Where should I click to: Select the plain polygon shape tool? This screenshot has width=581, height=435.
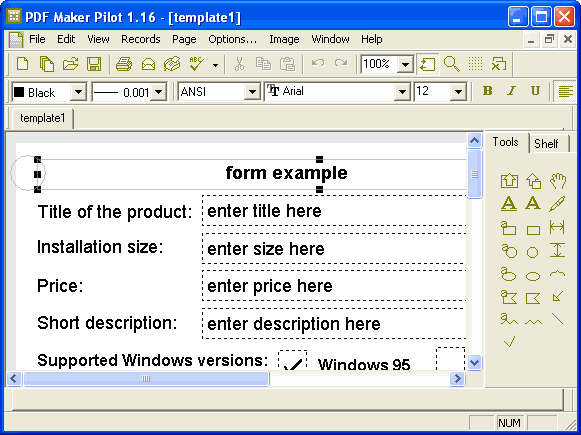(x=533, y=298)
